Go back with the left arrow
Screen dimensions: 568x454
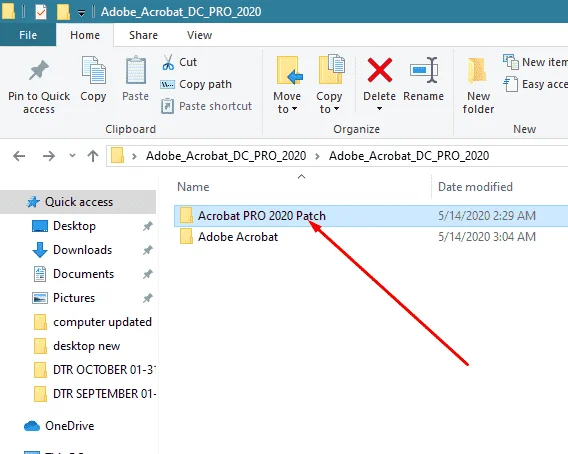[19, 156]
